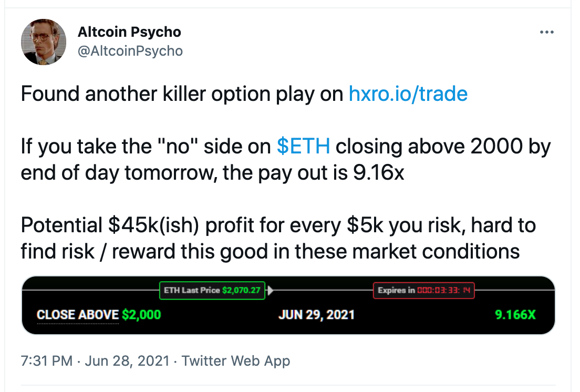Click the red Expires in countdown timer
This screenshot has width=580, height=392.
[x=423, y=290]
